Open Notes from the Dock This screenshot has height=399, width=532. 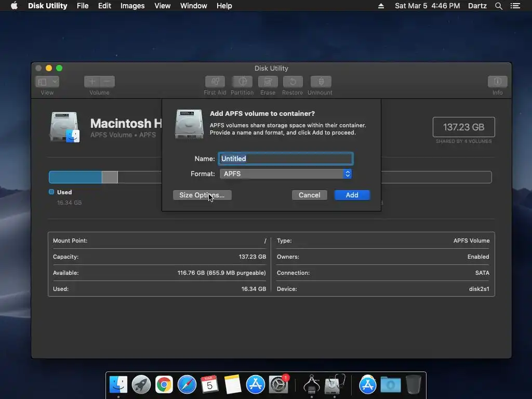(x=232, y=385)
